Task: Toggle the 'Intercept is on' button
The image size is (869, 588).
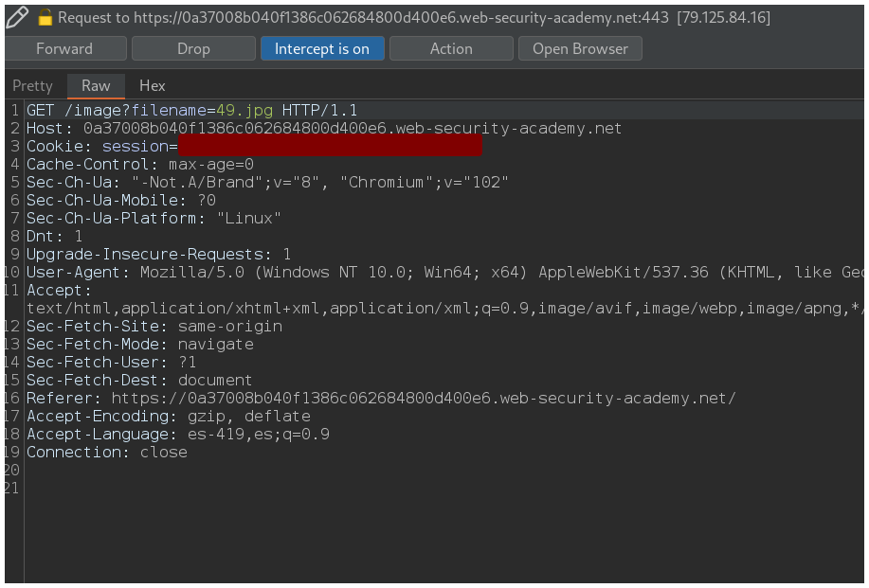Action: point(321,48)
